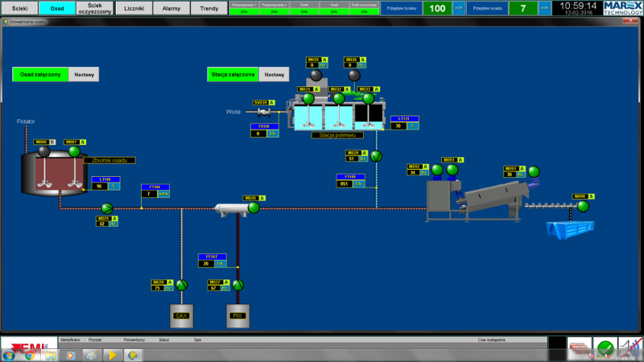The height and width of the screenshot is (362, 644).
Task: Toggle the 'Osad załączony' switch
Action: coord(40,74)
